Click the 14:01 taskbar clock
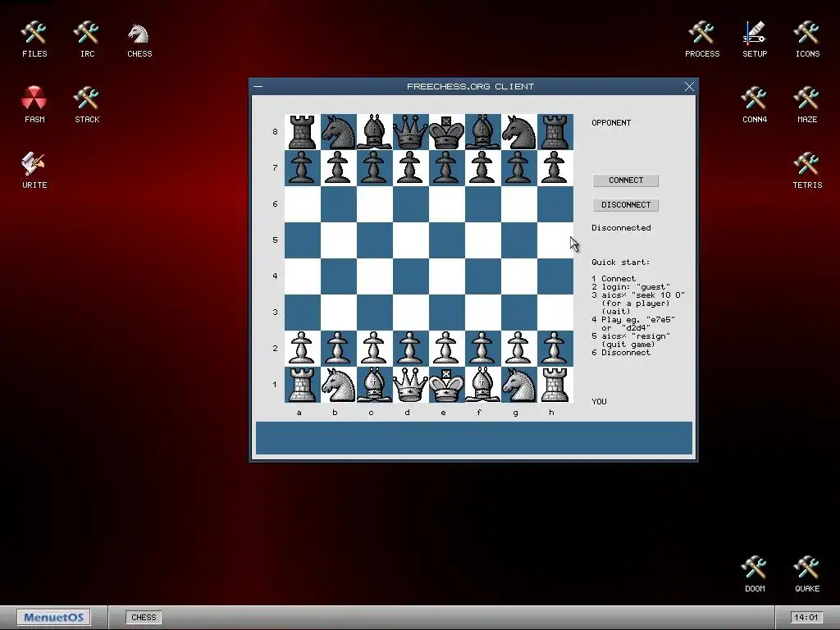The width and height of the screenshot is (840, 630). point(806,617)
